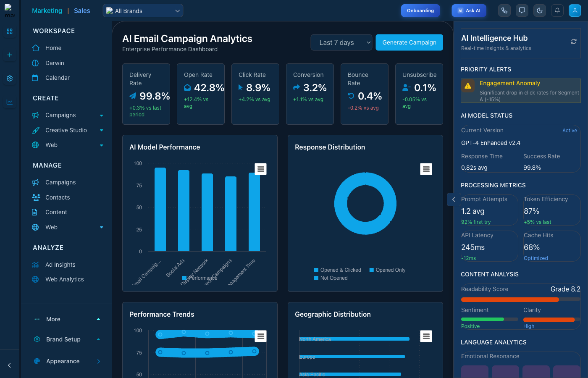Click the Ask AI button
The width and height of the screenshot is (588, 378).
point(469,10)
